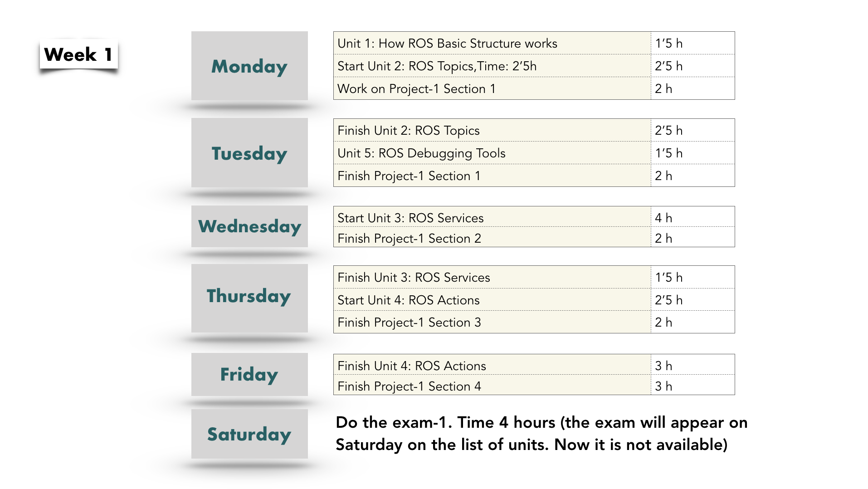This screenshot has height=489, width=868.
Task: Select the Saturday day box
Action: (249, 434)
